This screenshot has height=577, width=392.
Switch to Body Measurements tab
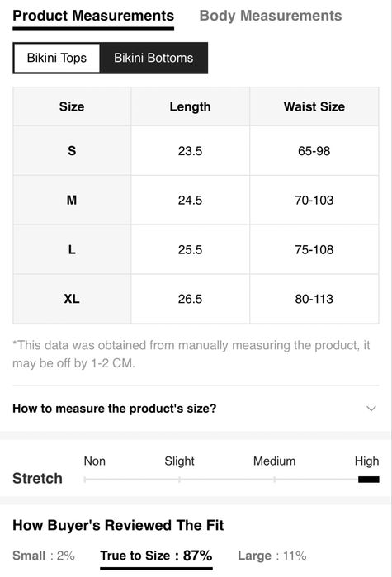pyautogui.click(x=271, y=16)
